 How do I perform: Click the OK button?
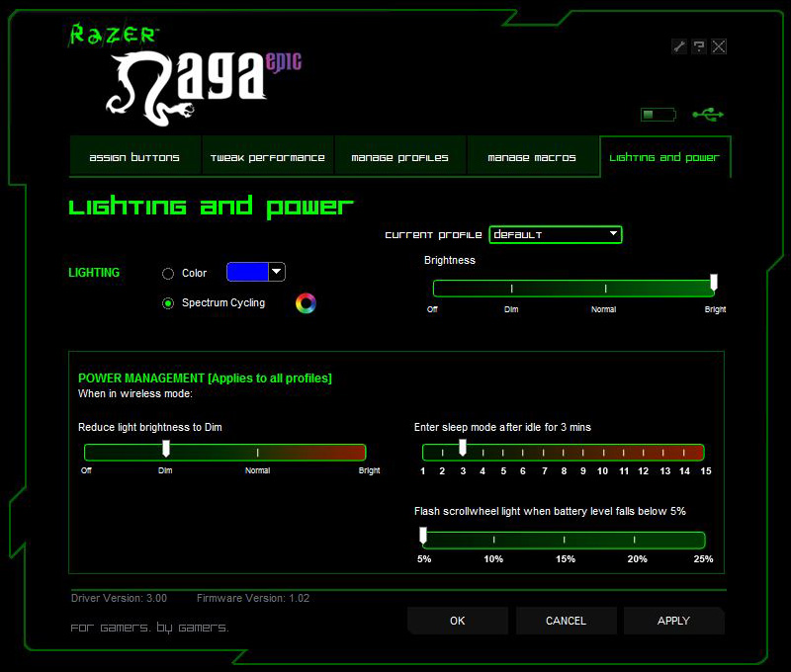click(x=458, y=621)
